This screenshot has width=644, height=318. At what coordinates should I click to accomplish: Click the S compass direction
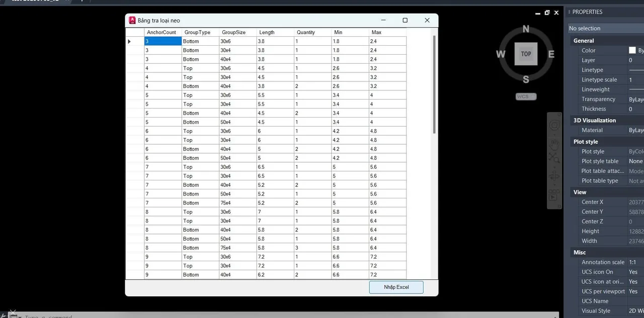(x=526, y=79)
